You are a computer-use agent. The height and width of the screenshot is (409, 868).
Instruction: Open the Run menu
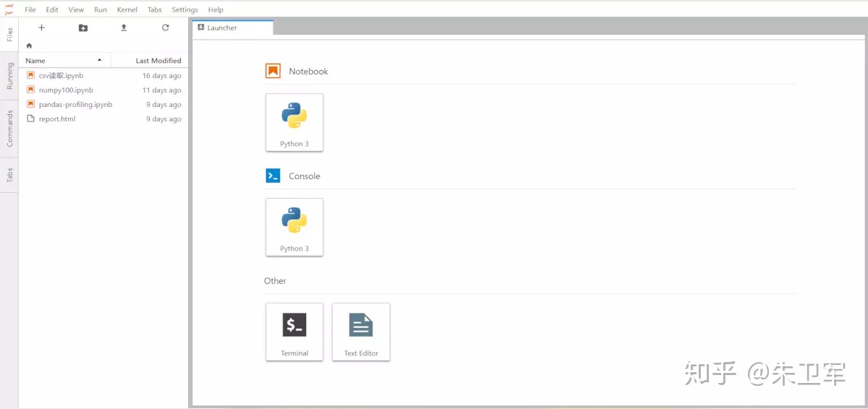coord(101,9)
